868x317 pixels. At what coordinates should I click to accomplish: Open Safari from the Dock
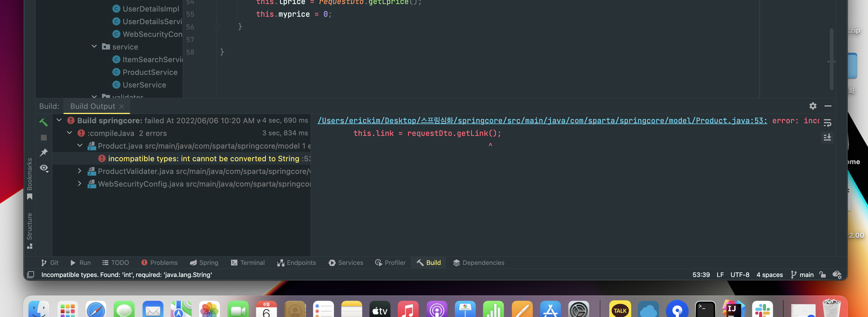[96, 309]
